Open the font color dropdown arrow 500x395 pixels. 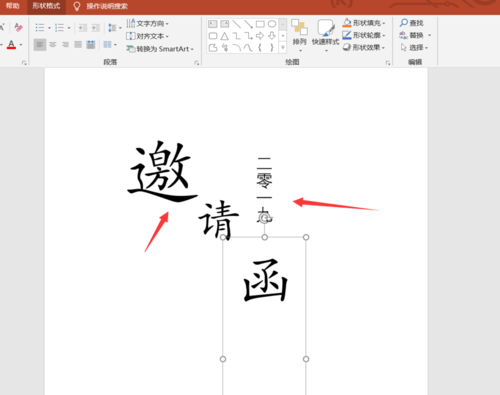click(21, 44)
